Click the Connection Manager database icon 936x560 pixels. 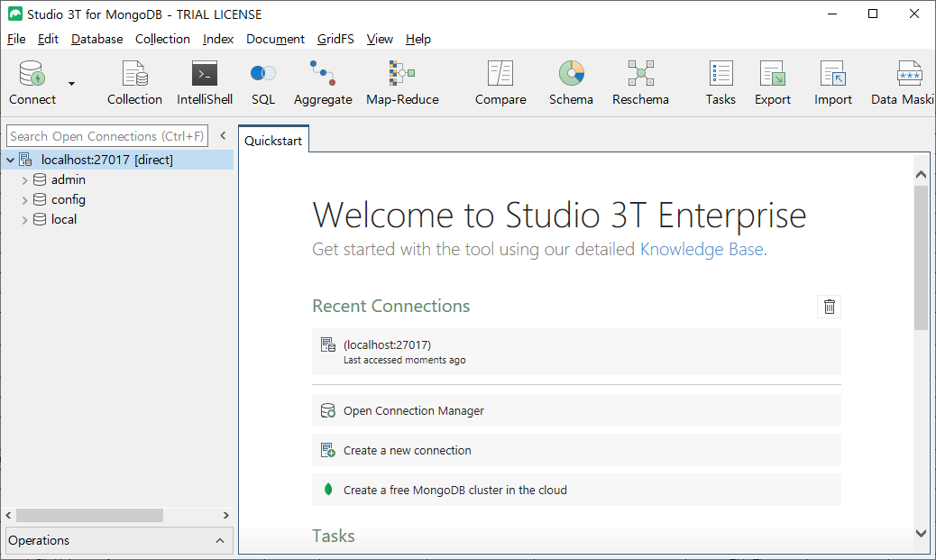pyautogui.click(x=327, y=410)
